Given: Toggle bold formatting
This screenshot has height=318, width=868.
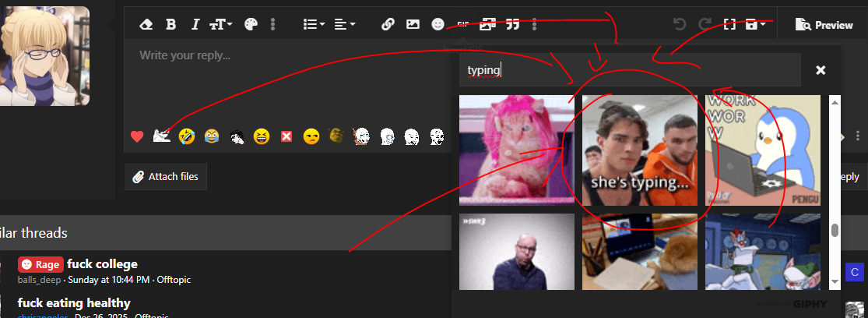Looking at the screenshot, I should click(x=170, y=24).
